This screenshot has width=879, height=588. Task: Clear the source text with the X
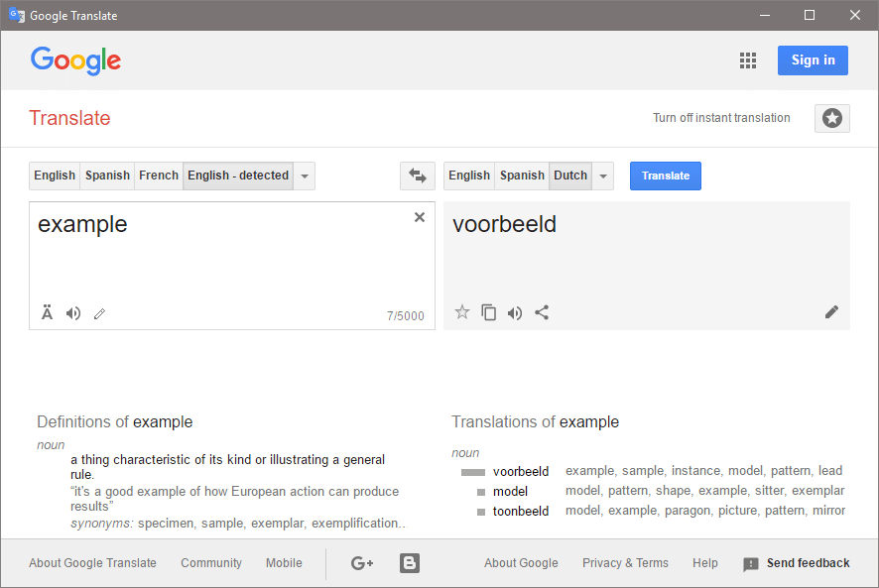tap(420, 217)
